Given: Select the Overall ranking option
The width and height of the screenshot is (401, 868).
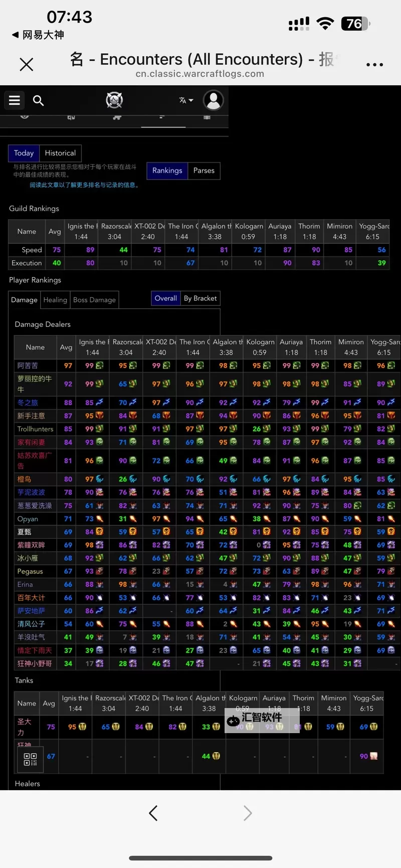Looking at the screenshot, I should [x=165, y=298].
